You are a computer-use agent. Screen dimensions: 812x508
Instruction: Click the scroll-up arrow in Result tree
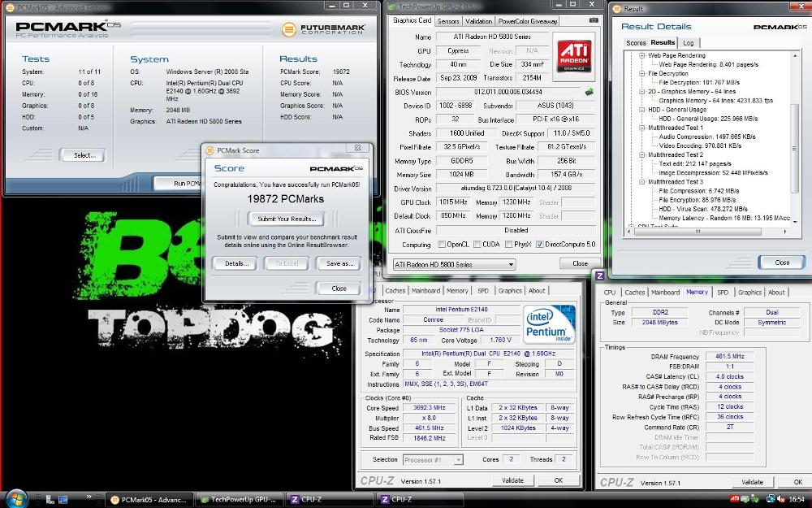tap(795, 55)
